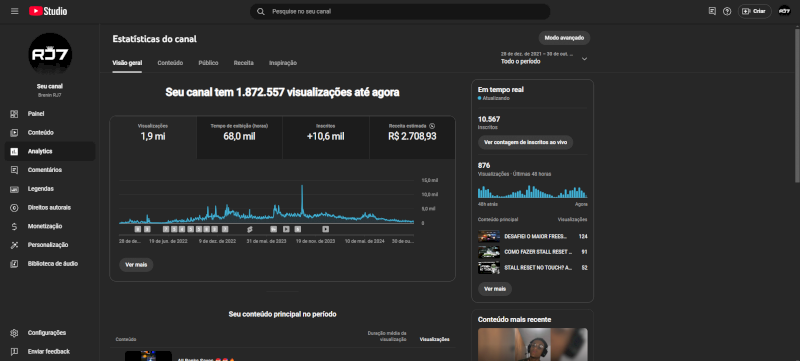This screenshot has height=361, width=800.
Task: Click the 9+ video marker under the chart
Action: tap(273, 229)
